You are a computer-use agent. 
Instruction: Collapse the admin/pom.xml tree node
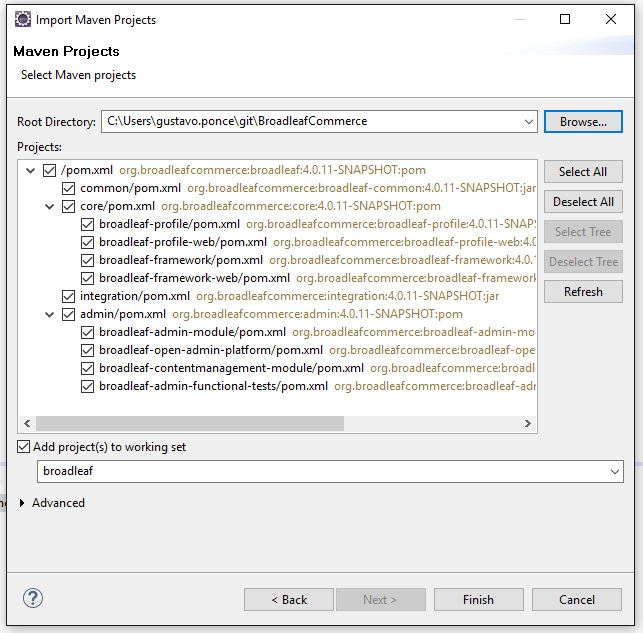50,314
